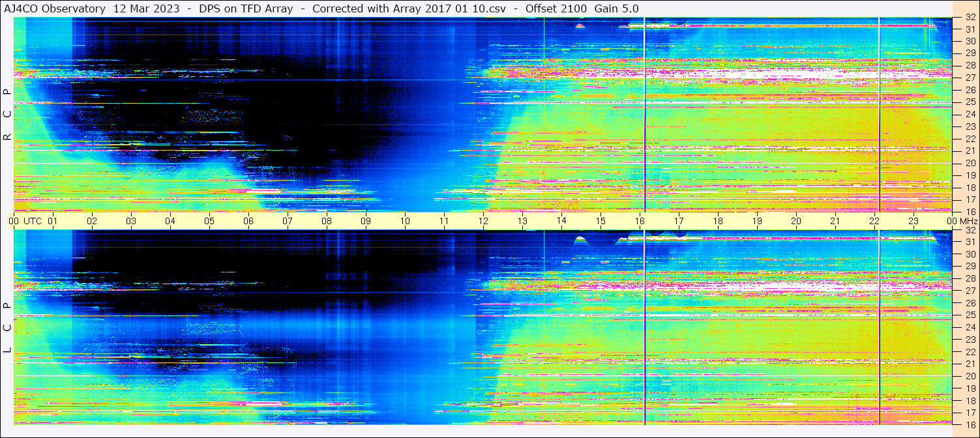Click 'Corrected with Array 2017 01 10.csv' text
Screen dimensions: 980x438
click(409, 8)
